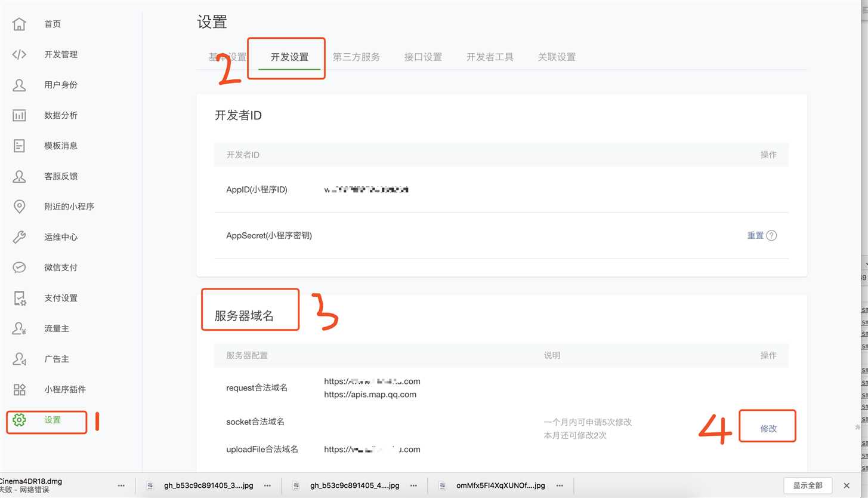Switch to the 关联设置 tab
Screen dimensions: 868x498
click(557, 57)
